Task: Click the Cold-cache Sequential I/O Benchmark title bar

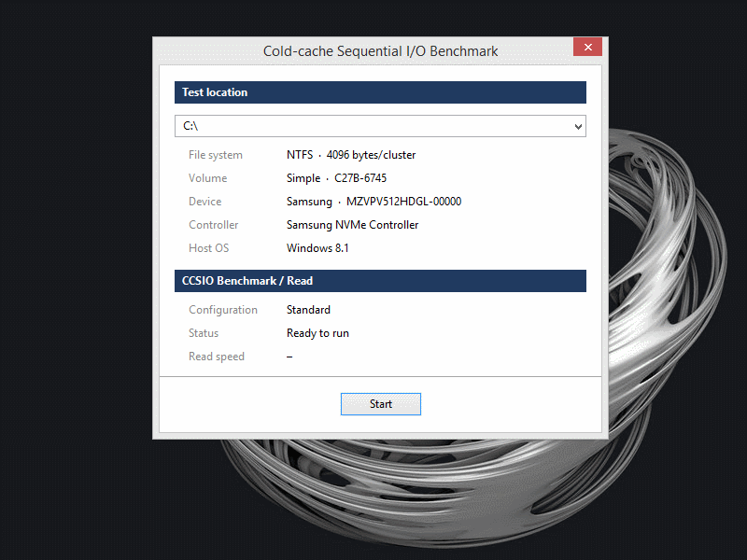Action: [380, 51]
